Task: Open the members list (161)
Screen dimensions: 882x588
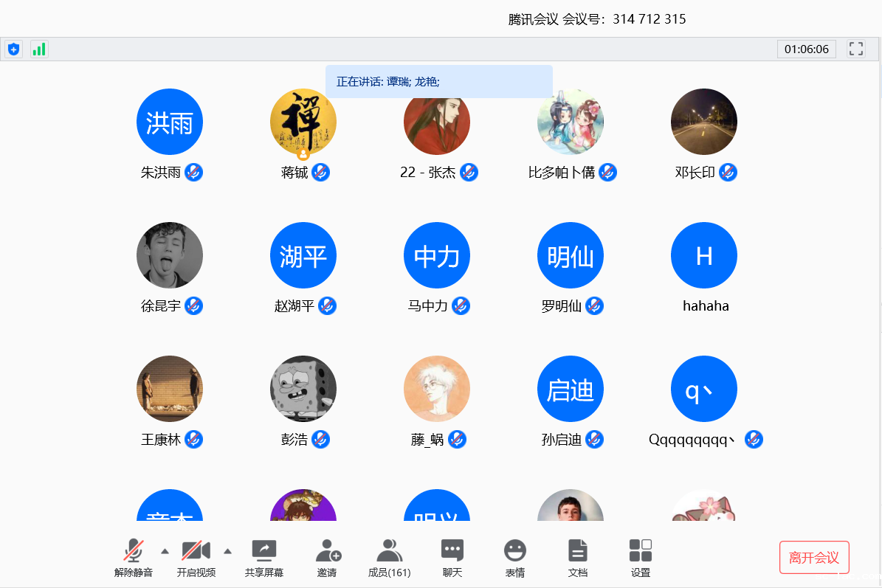Action: coord(389,558)
